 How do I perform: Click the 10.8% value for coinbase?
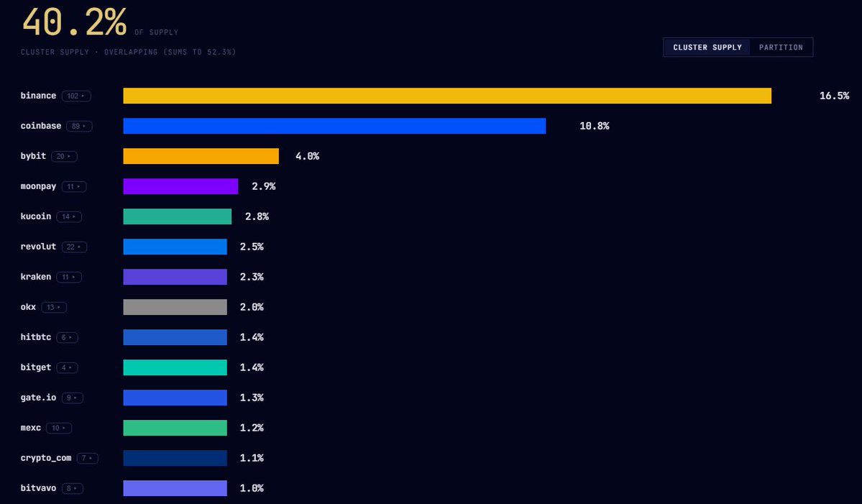(595, 126)
